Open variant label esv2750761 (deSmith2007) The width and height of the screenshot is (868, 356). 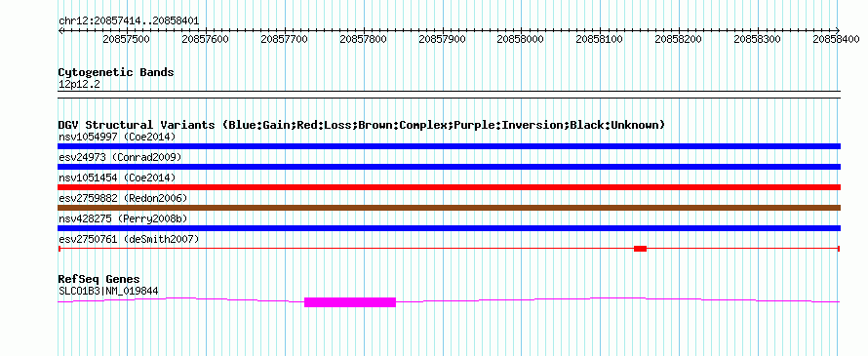[x=129, y=239]
